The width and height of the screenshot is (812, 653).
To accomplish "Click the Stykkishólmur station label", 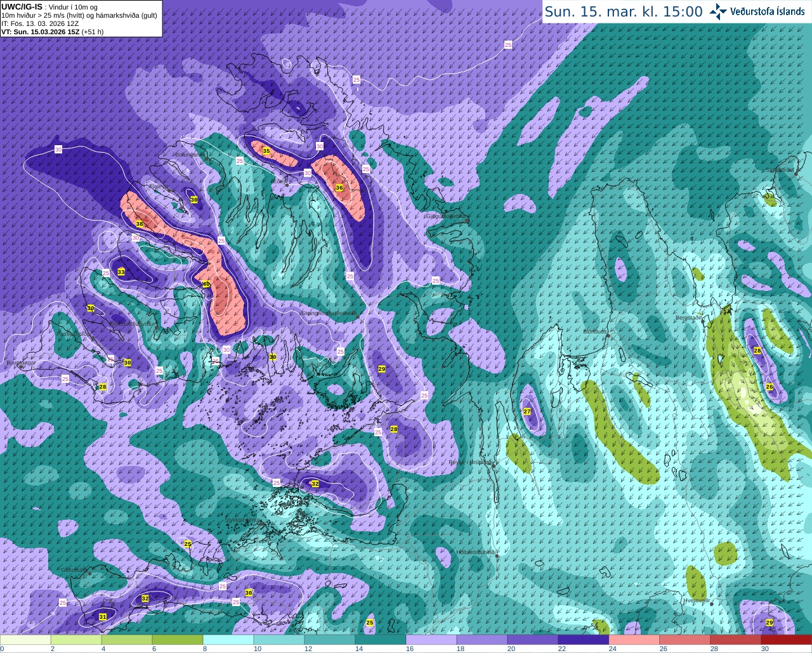I will coord(242,520).
